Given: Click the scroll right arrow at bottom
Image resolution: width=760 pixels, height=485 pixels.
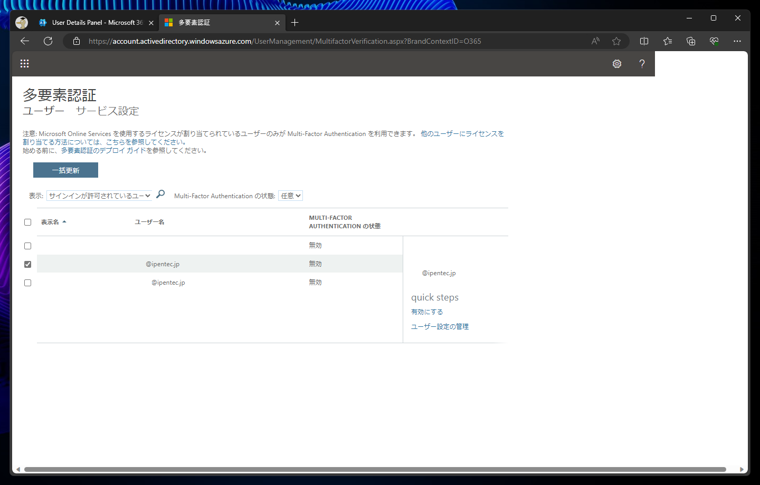Looking at the screenshot, I should pyautogui.click(x=742, y=469).
